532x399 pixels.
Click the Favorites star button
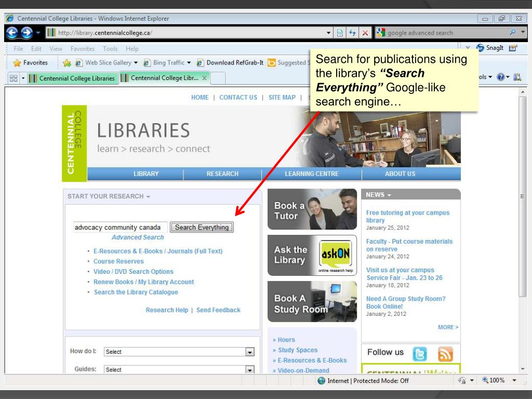click(31, 63)
